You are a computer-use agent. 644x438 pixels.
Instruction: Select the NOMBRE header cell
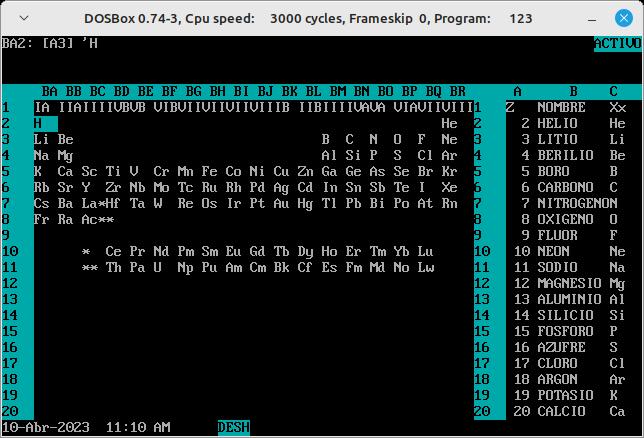pyautogui.click(x=561, y=107)
